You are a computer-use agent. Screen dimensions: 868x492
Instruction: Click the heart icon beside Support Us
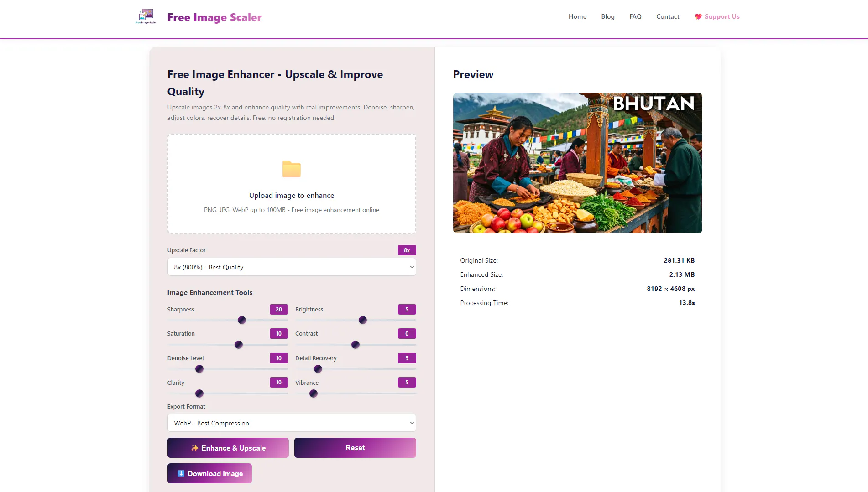[698, 16]
